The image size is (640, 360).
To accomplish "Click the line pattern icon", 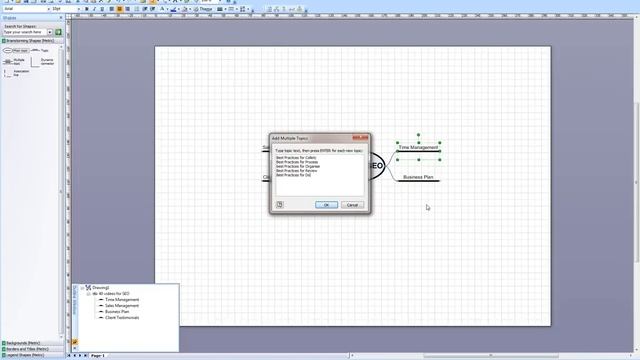I will (231, 9).
